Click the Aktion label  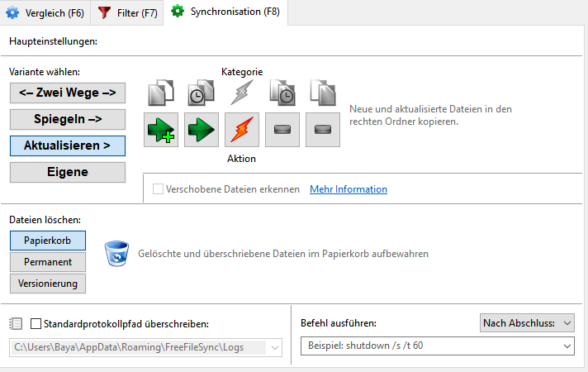[x=241, y=159]
